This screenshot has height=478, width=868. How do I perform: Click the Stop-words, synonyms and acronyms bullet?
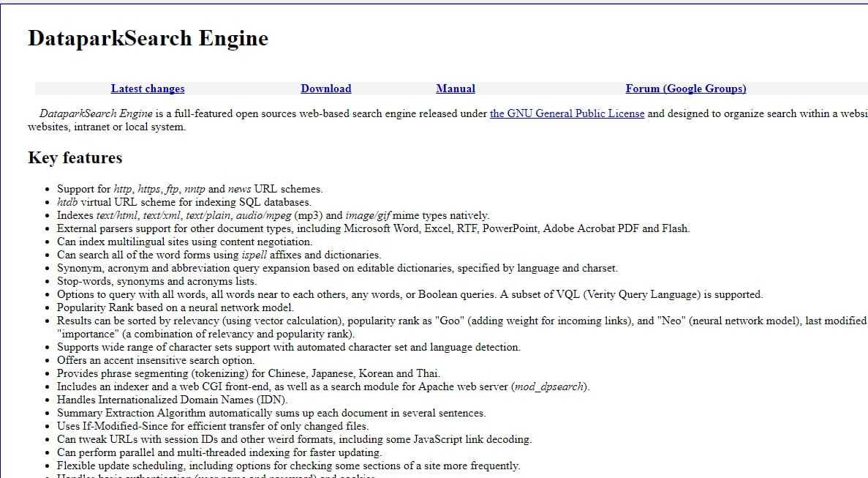tap(156, 281)
